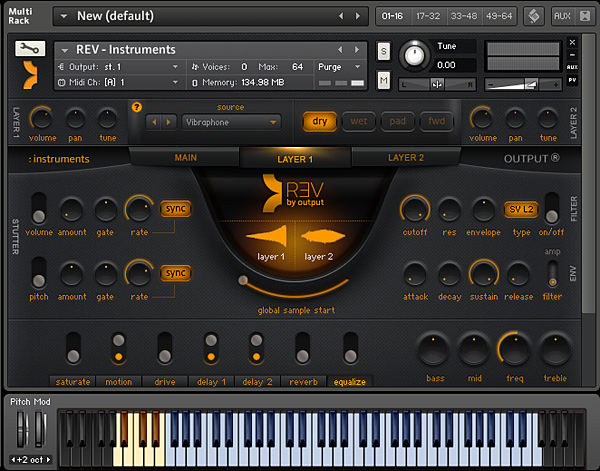Select next source with right arrow
The image size is (600, 471).
[168, 122]
